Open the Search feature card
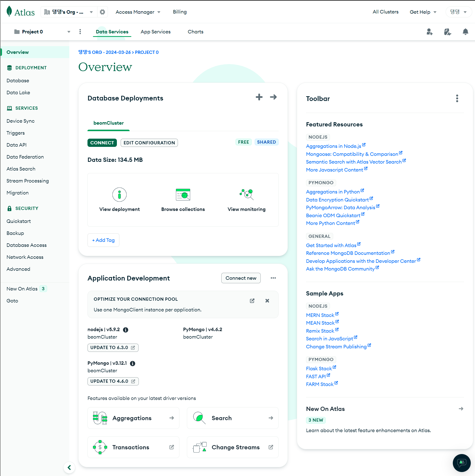Image resolution: width=475 pixels, height=476 pixels. click(x=233, y=418)
